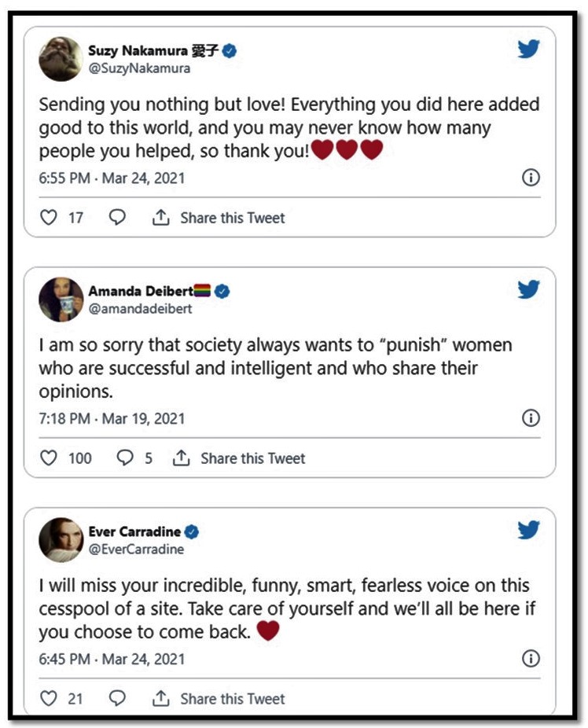Screen dimensions: 588x728
Task: Share this Tweet from Suzy Nakamura
Action: point(219,218)
